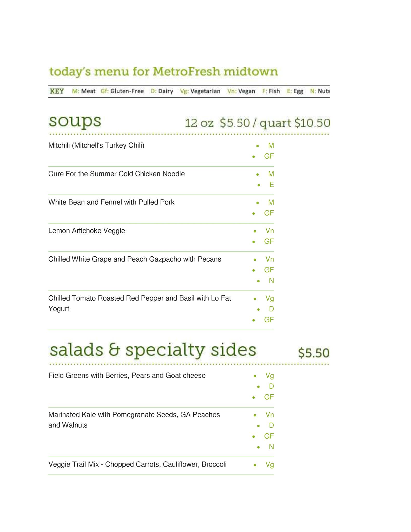Select Chilled Tomato Roasted Red Pepper soup
Screen dimensions: 411x532
pyautogui.click(x=140, y=298)
